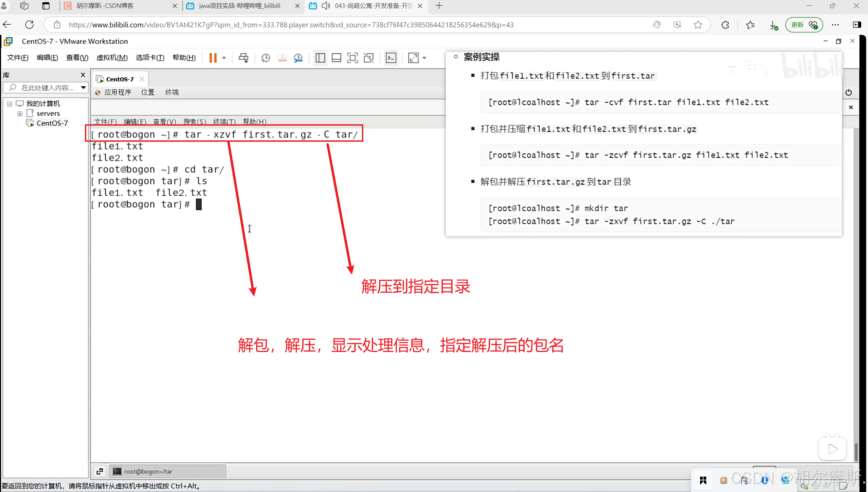Click the take snapshot clock icon

pos(265,58)
